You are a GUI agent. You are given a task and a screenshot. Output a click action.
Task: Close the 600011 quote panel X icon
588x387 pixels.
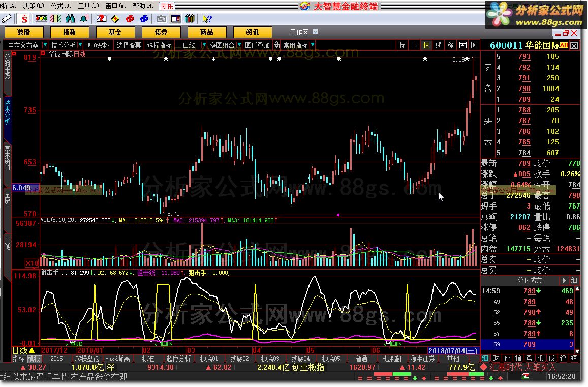pyautogui.click(x=574, y=46)
